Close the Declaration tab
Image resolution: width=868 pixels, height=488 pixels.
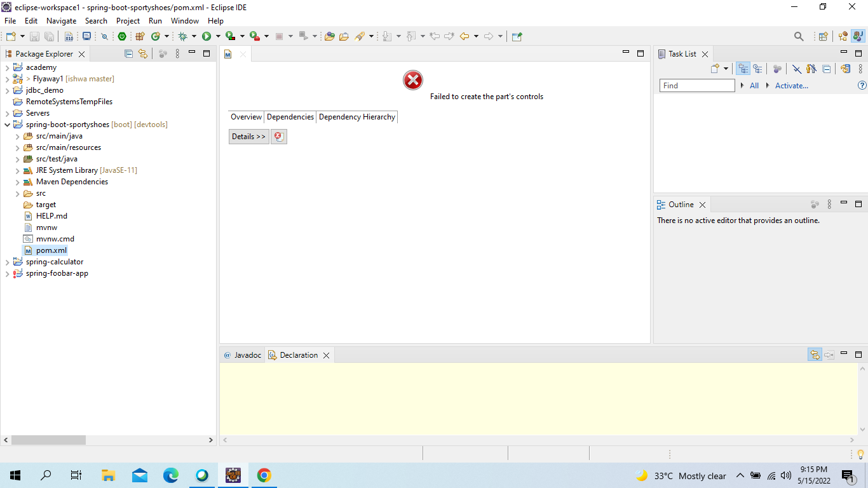point(326,355)
